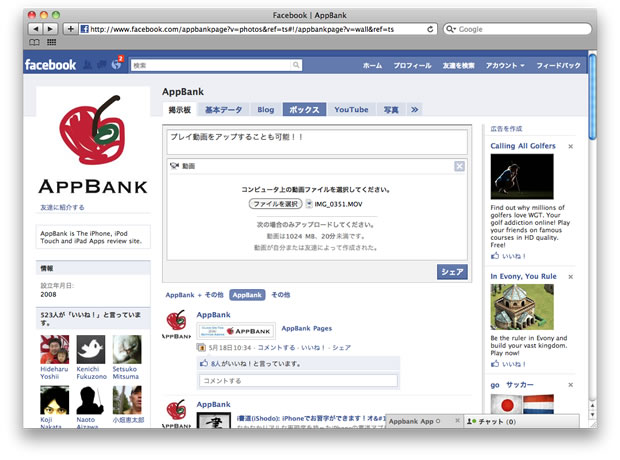Switch to the YouTube tab

(x=351, y=110)
